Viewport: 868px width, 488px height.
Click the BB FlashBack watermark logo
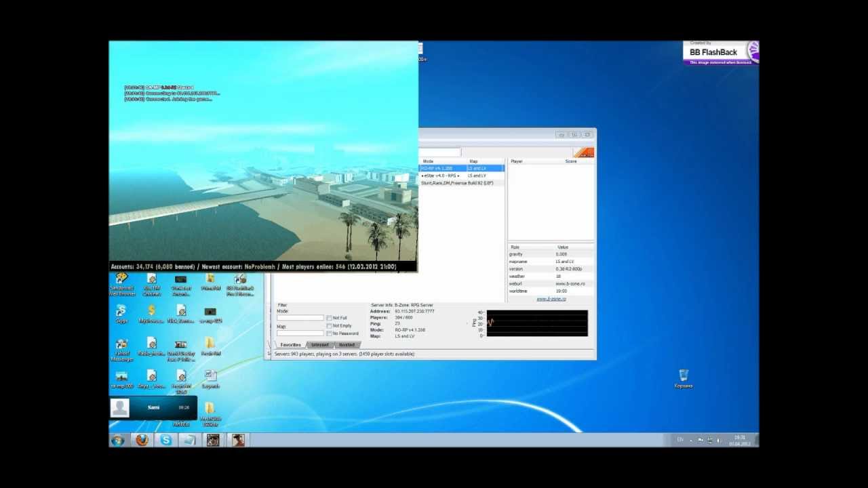click(x=721, y=53)
